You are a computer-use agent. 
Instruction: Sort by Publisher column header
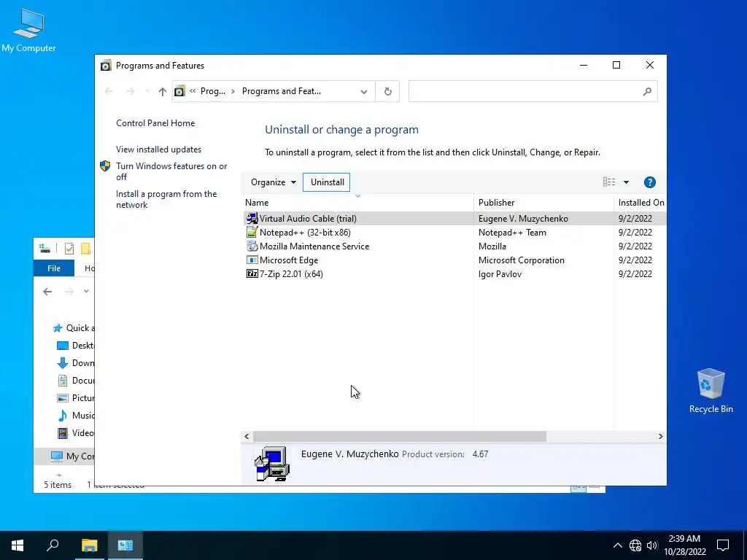click(x=543, y=203)
